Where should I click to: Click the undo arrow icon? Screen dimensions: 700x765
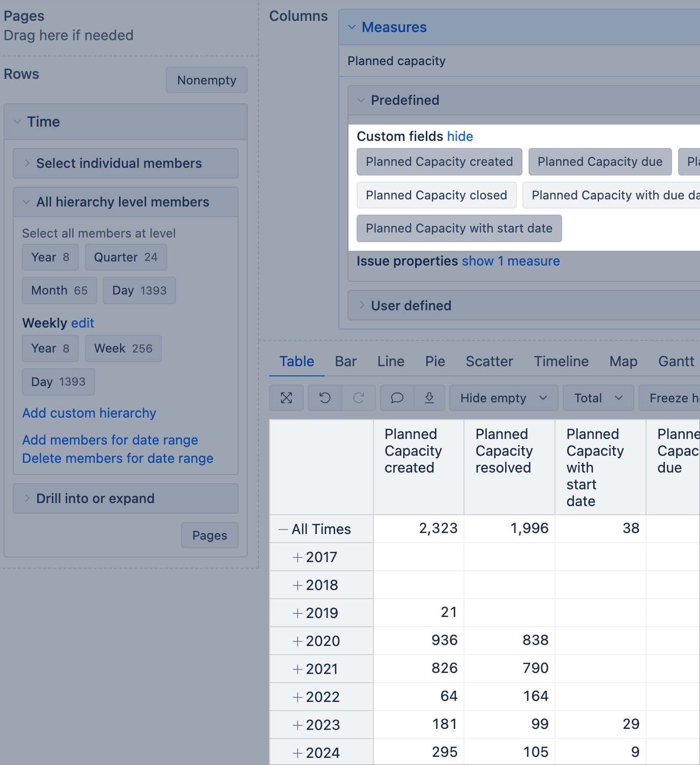[x=325, y=398]
